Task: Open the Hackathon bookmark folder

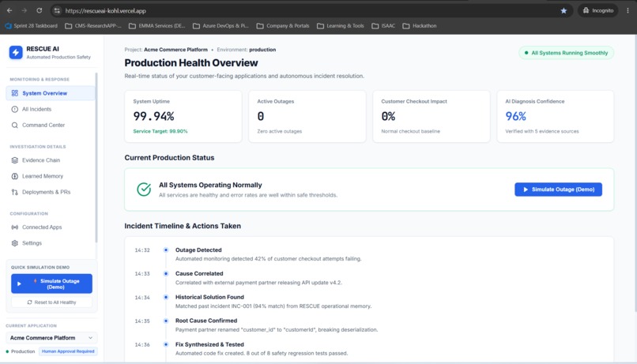Action: [420, 25]
